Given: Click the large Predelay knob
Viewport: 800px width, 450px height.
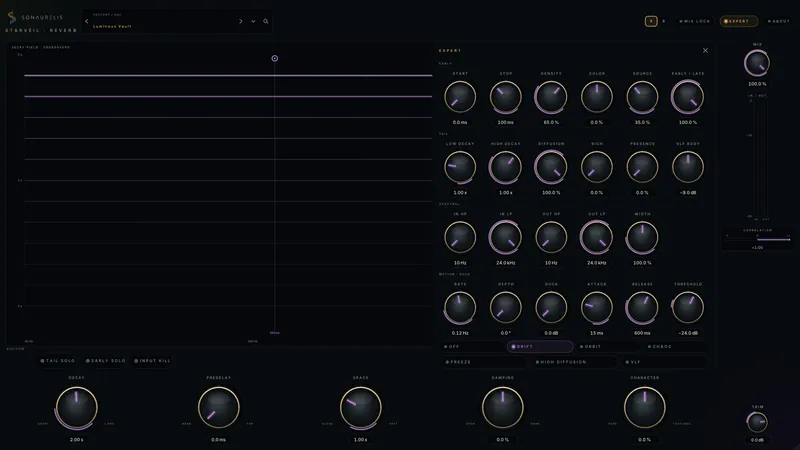Looking at the screenshot, I should coord(218,408).
